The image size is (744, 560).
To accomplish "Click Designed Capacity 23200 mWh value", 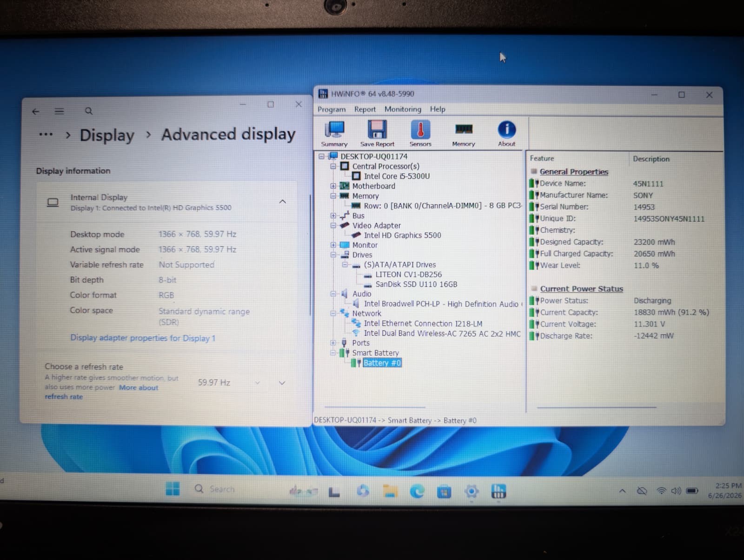I will (x=654, y=242).
